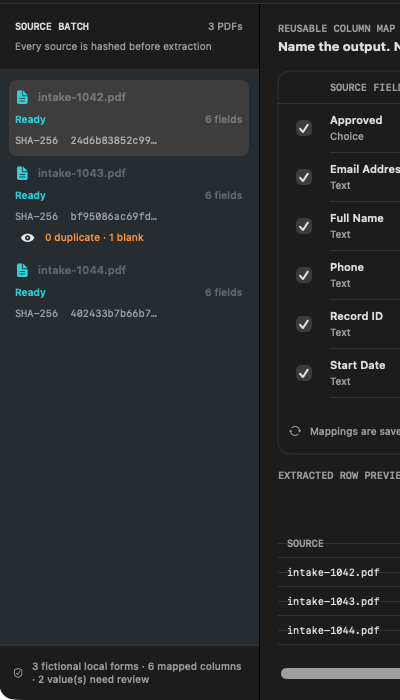The image size is (400, 700).
Task: Click the shield icon in the footer
Action: pyautogui.click(x=18, y=673)
